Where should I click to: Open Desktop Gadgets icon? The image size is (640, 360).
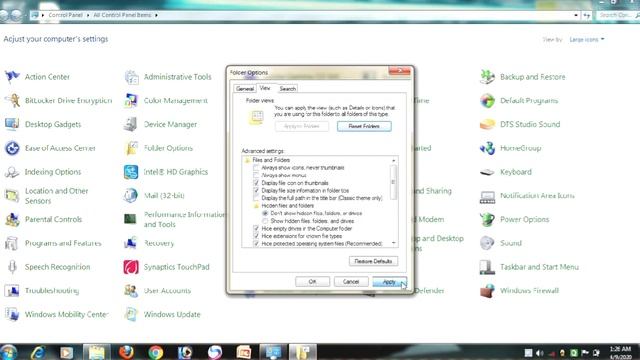(x=12, y=124)
